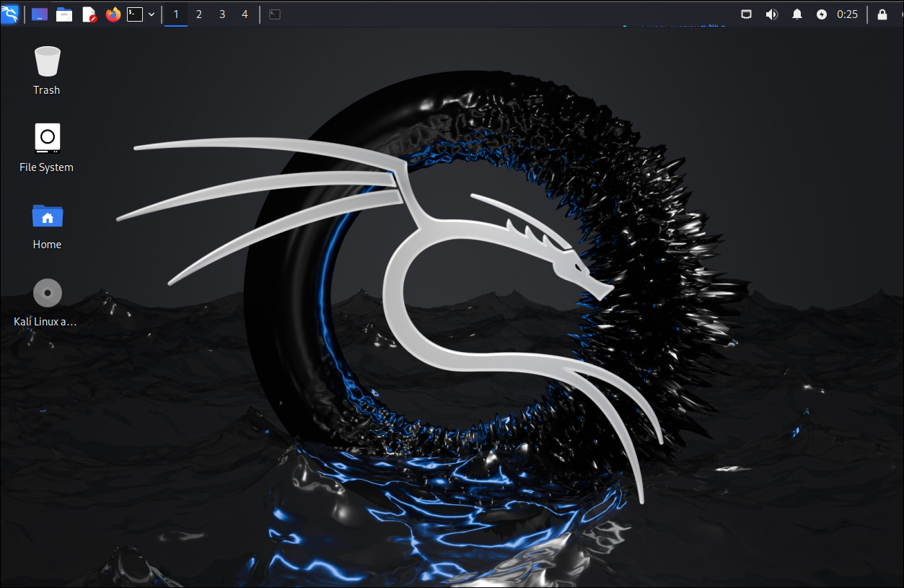Open the network connections tray icon

coord(746,14)
